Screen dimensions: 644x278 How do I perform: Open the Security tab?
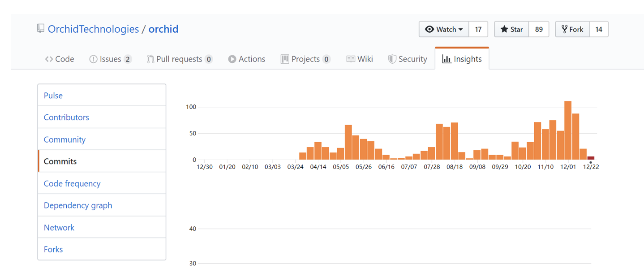tap(408, 59)
